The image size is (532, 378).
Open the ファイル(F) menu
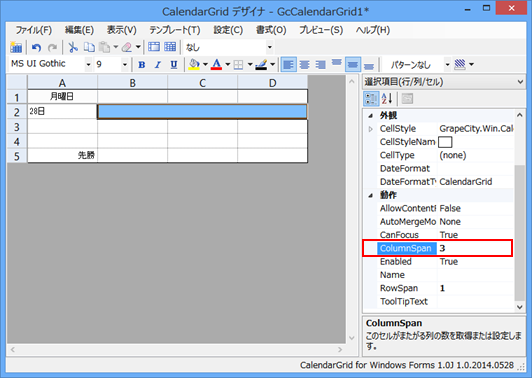tap(34, 30)
